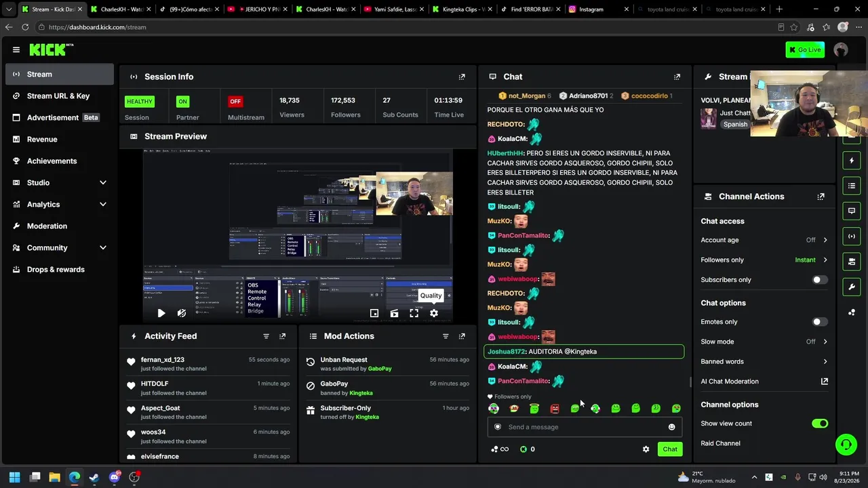Toggle Activity Feed widget lightning icon
The height and width of the screenshot is (488, 868).
pyautogui.click(x=852, y=161)
